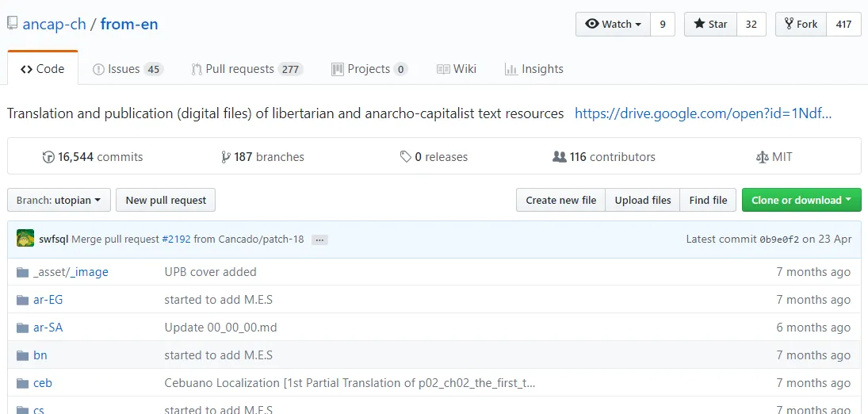This screenshot has width=868, height=414.
Task: Open bn 'started to add M.E.S' commit
Action: click(x=219, y=355)
